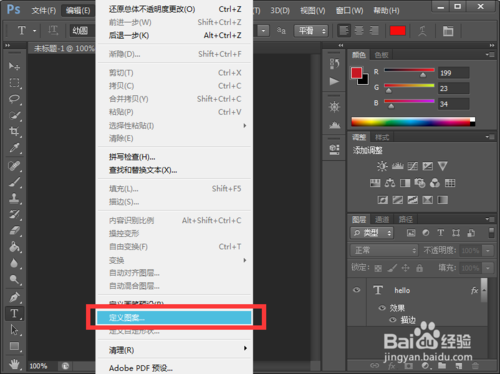Screen dimensions: 500x374
Task: Expand the 清理(R) submenu
Action: (x=173, y=350)
